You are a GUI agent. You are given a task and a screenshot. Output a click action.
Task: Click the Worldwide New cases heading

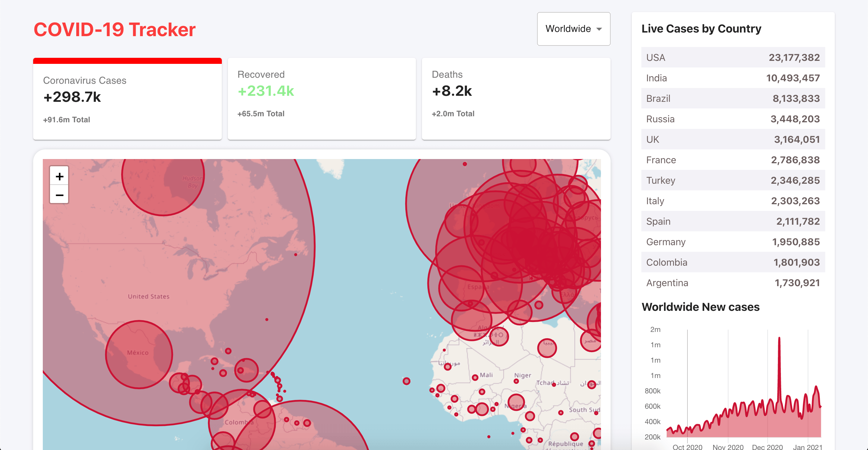pos(700,307)
